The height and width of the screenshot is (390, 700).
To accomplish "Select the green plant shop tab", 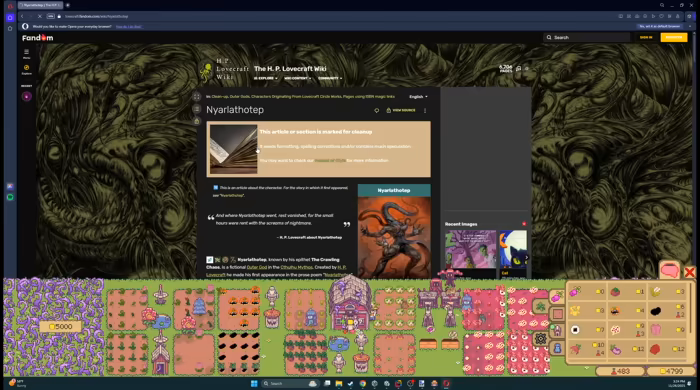I will click(x=541, y=307).
